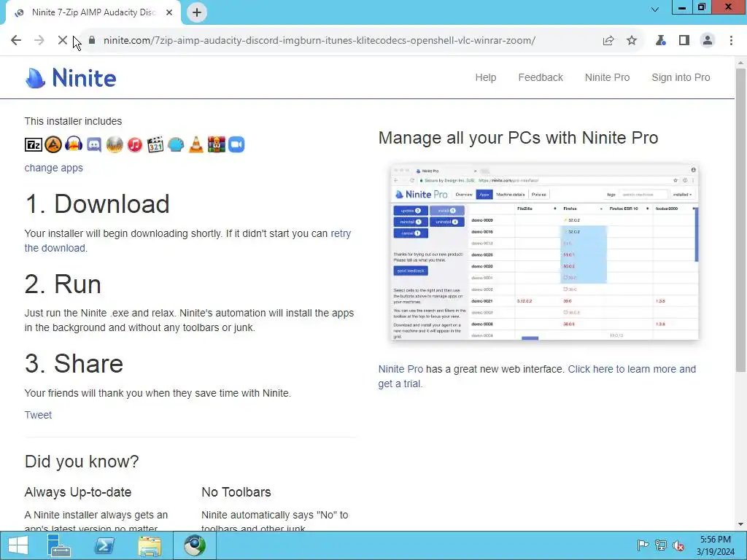The width and height of the screenshot is (747, 560).
Task: Click Sign into Pro
Action: pyautogui.click(x=681, y=77)
